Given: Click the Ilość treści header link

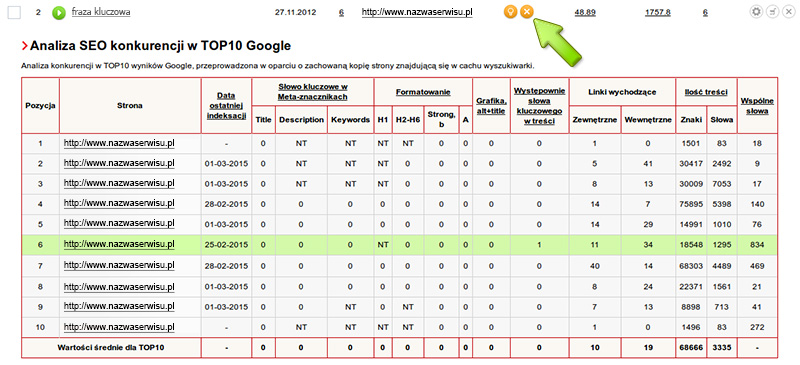Looking at the screenshot, I should point(706,92).
